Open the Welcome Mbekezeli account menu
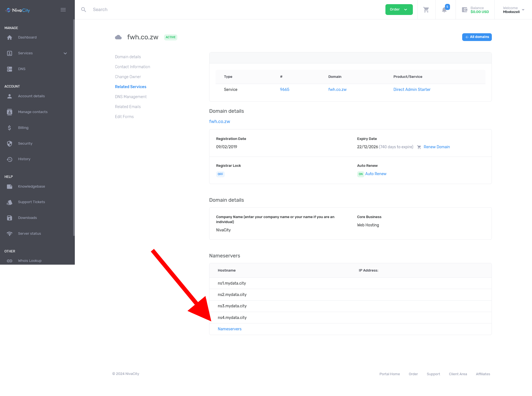This screenshot has height=396, width=532. point(512,10)
